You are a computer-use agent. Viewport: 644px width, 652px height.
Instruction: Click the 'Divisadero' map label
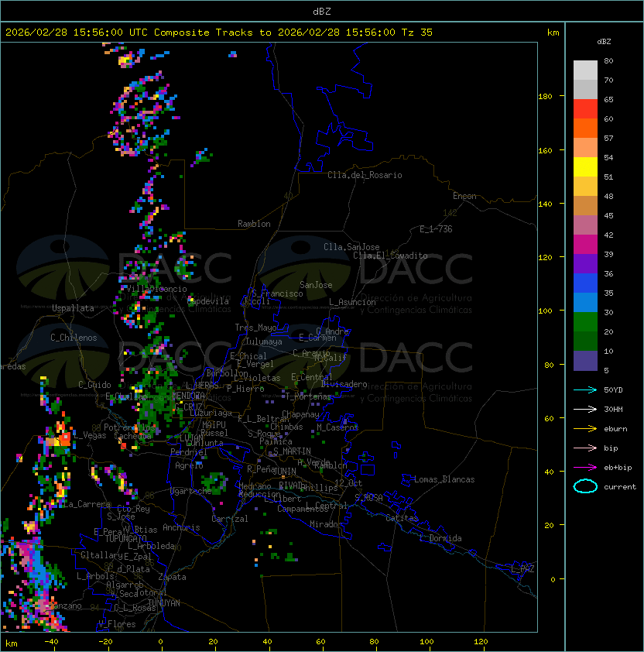coord(344,384)
